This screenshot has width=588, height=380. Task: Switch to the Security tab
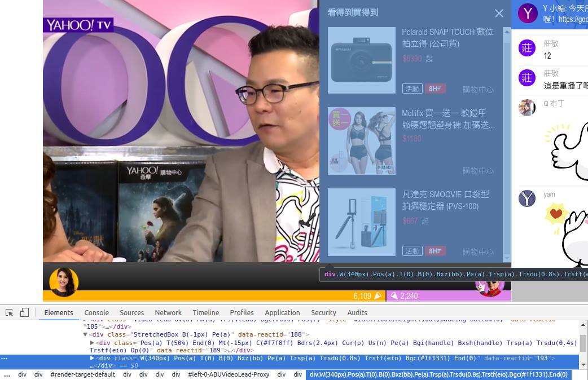click(323, 312)
